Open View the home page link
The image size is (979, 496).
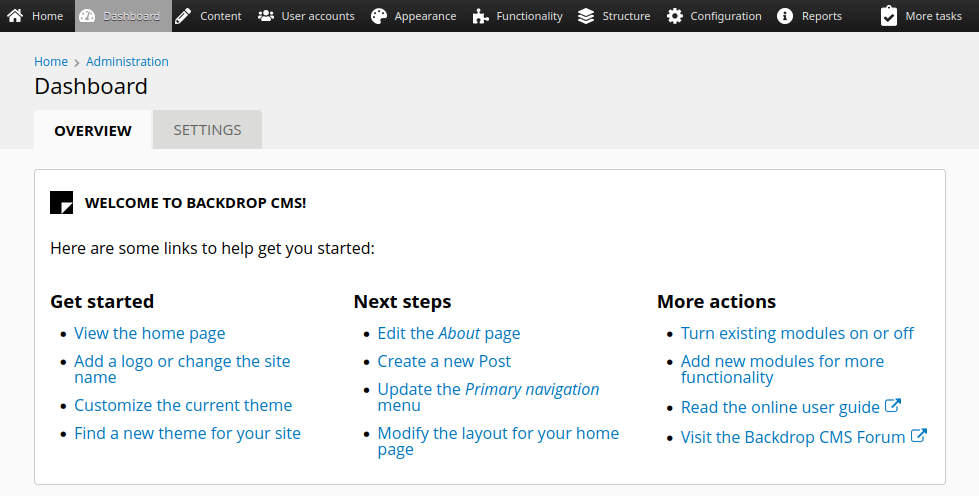click(150, 334)
